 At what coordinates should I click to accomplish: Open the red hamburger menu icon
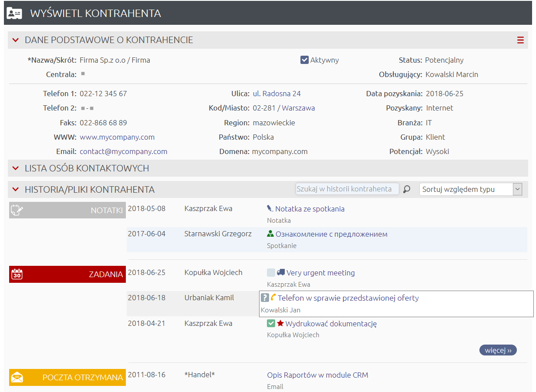520,40
